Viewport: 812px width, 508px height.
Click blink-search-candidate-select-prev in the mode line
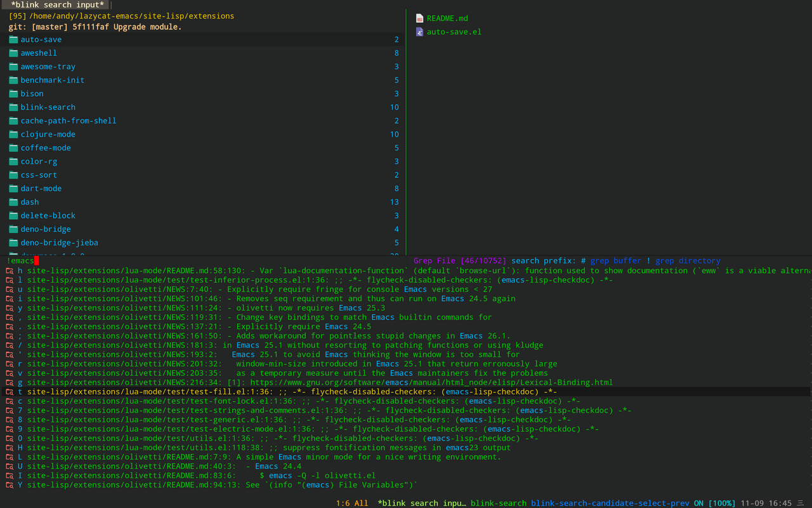pyautogui.click(x=610, y=503)
